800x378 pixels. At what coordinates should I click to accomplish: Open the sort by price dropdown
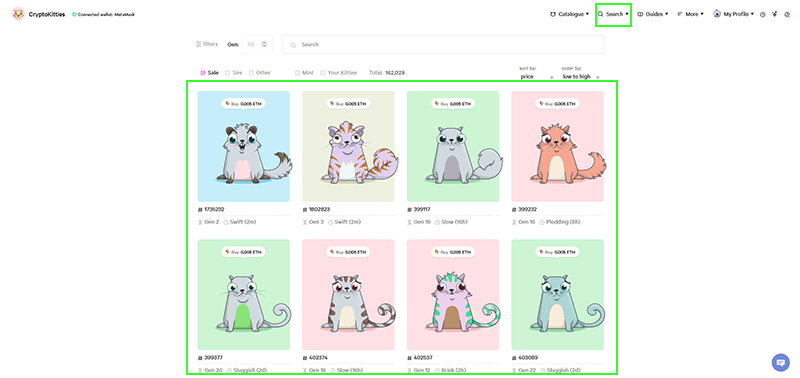[537, 77]
